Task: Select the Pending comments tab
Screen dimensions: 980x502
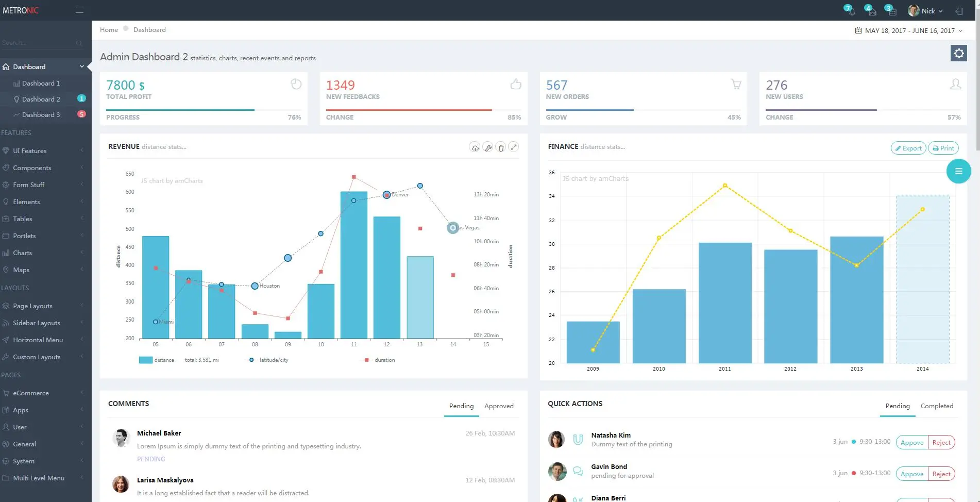Action: click(x=461, y=406)
